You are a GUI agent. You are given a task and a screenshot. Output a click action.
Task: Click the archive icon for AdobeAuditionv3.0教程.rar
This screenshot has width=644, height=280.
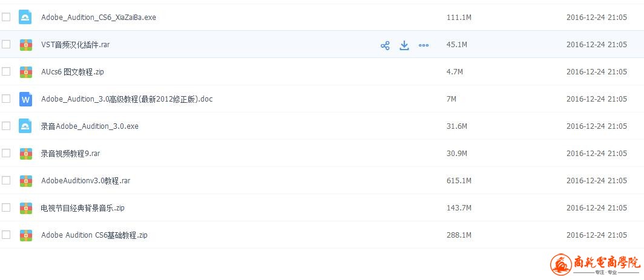pyautogui.click(x=26, y=181)
